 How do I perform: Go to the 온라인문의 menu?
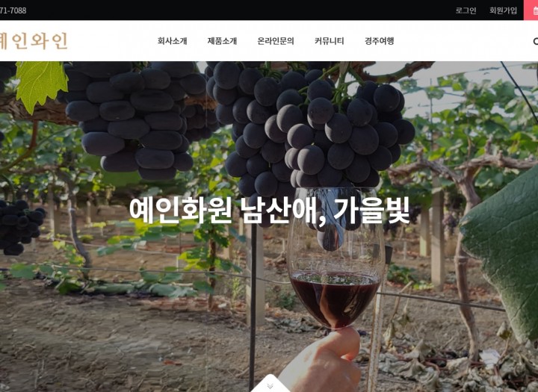tap(276, 41)
